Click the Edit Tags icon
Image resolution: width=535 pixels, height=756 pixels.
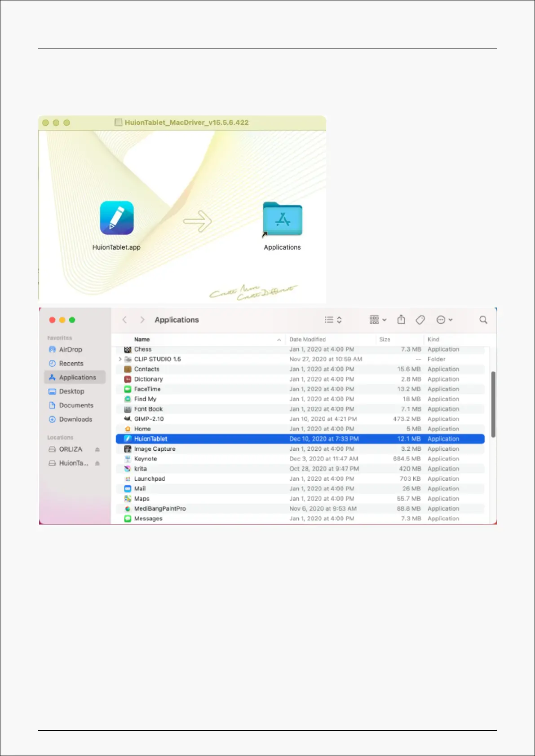point(420,320)
